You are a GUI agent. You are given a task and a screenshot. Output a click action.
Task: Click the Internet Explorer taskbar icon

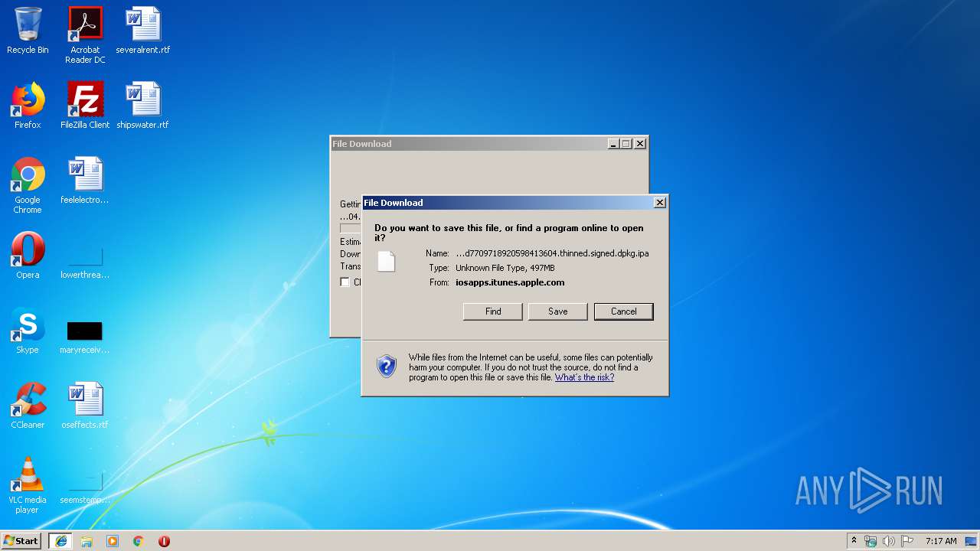(61, 541)
